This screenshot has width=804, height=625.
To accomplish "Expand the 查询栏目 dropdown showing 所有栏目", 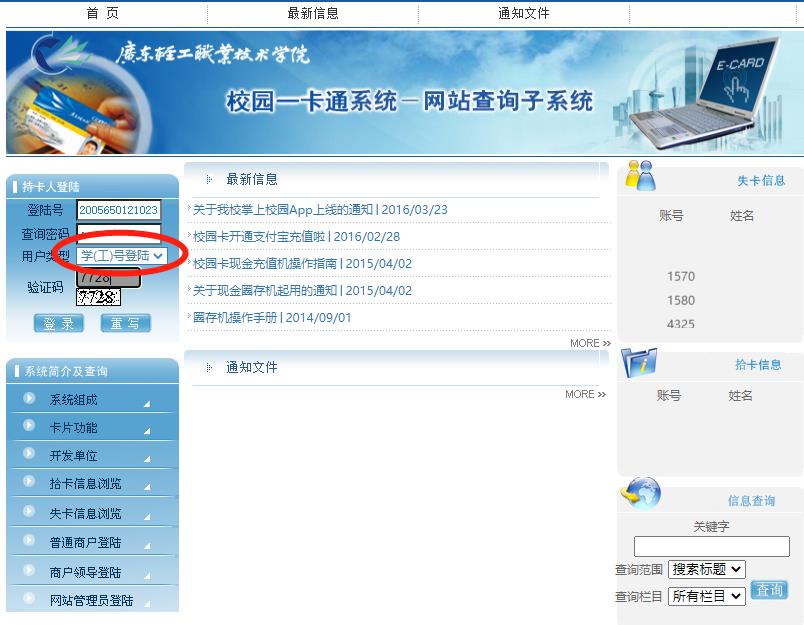I will [706, 596].
